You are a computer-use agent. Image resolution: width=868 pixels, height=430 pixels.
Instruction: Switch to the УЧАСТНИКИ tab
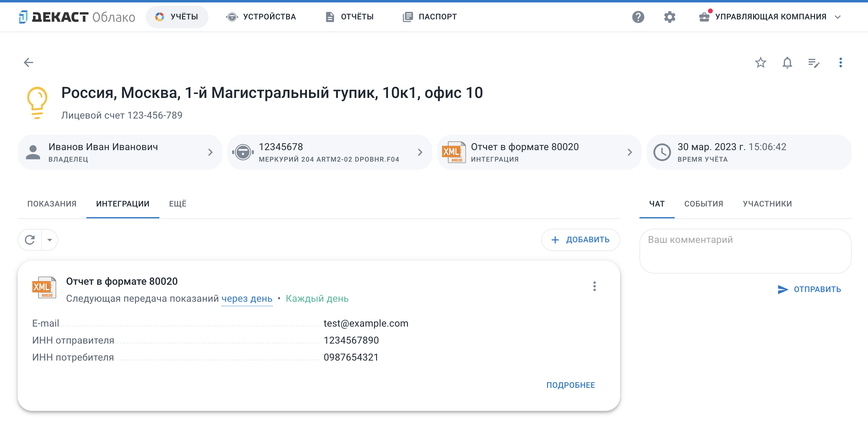click(767, 204)
